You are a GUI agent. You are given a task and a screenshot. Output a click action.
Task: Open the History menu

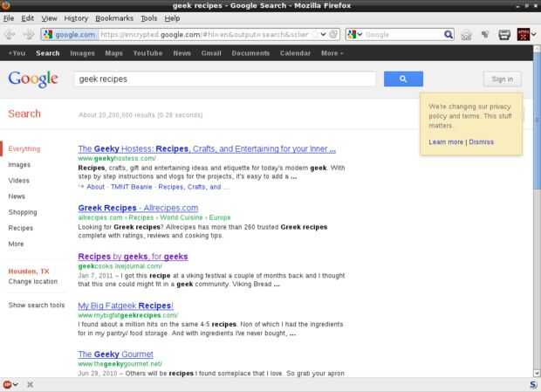click(x=76, y=18)
